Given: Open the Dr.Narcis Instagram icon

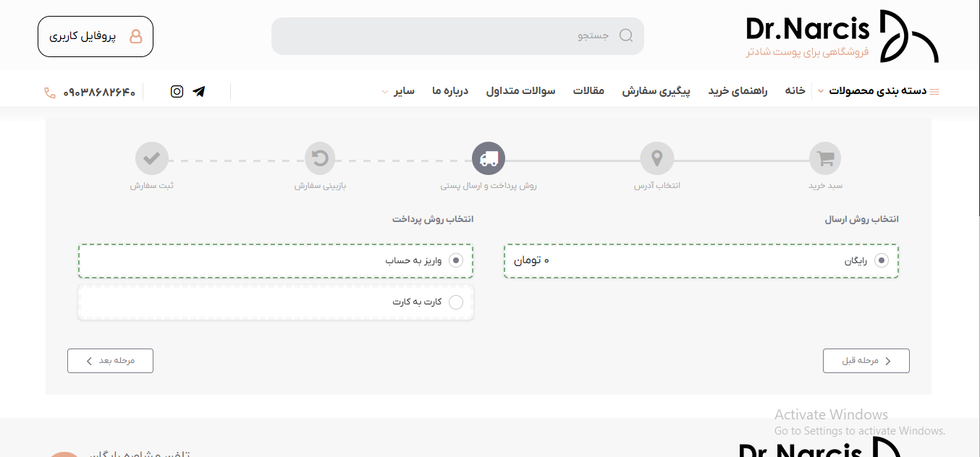Looking at the screenshot, I should pos(177,91).
